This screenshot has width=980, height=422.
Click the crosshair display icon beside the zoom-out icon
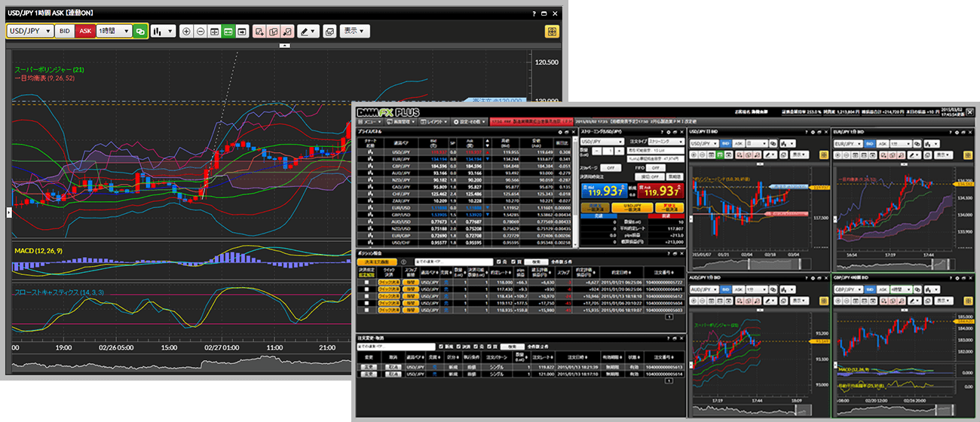point(214,31)
